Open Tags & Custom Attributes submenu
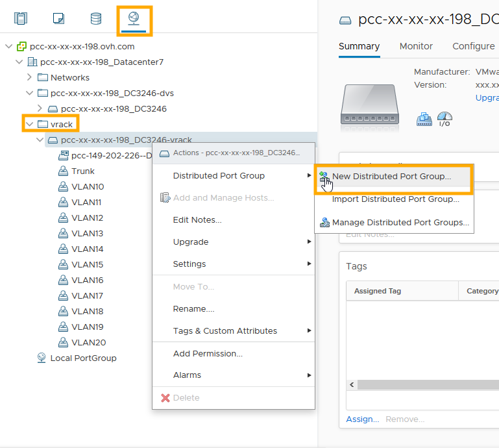 (x=234, y=331)
